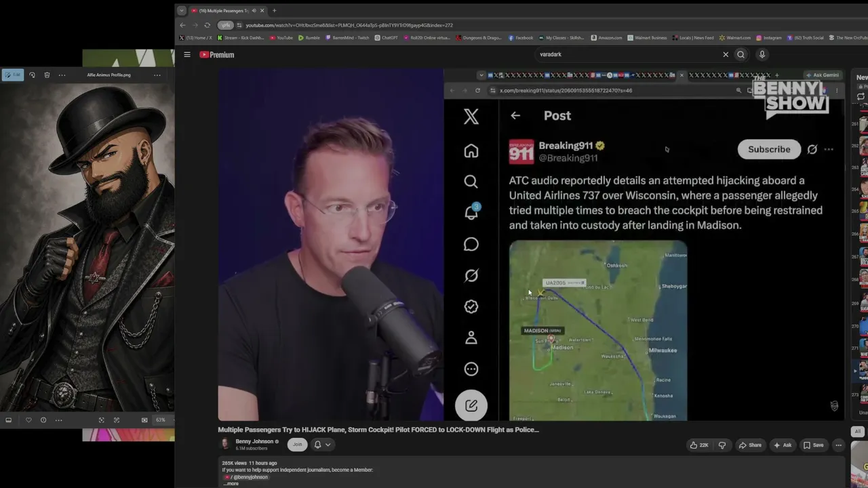Open the 'Stream - Kick Dashb...' bookmark
Screen dimensions: 868x488
pos(241,38)
